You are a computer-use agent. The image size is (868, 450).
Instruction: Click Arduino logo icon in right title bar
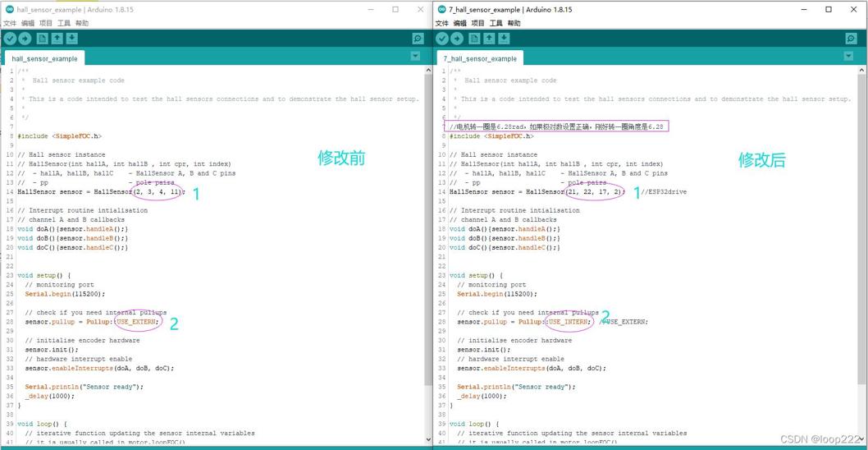tap(441, 10)
